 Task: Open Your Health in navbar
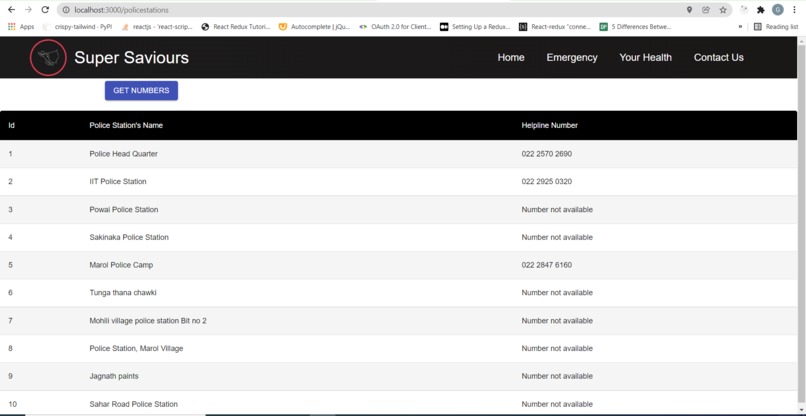pos(645,58)
